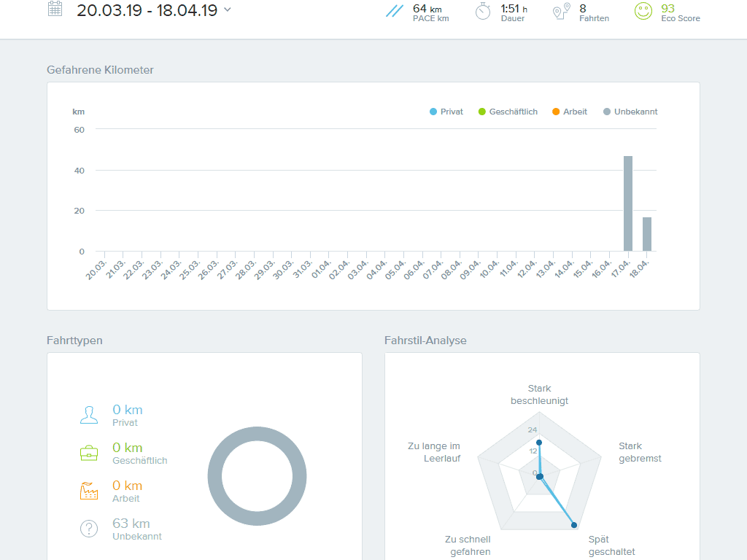This screenshot has width=747, height=560.
Task: Click the 20.03. axis date label
Action: (96, 270)
